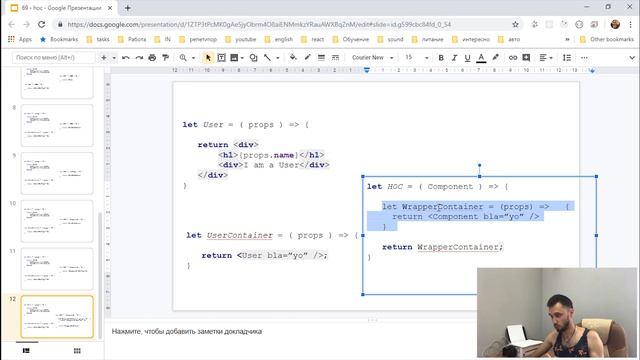Screen dimensions: 640x360
Task: Open the border weight option
Action: 321,58
